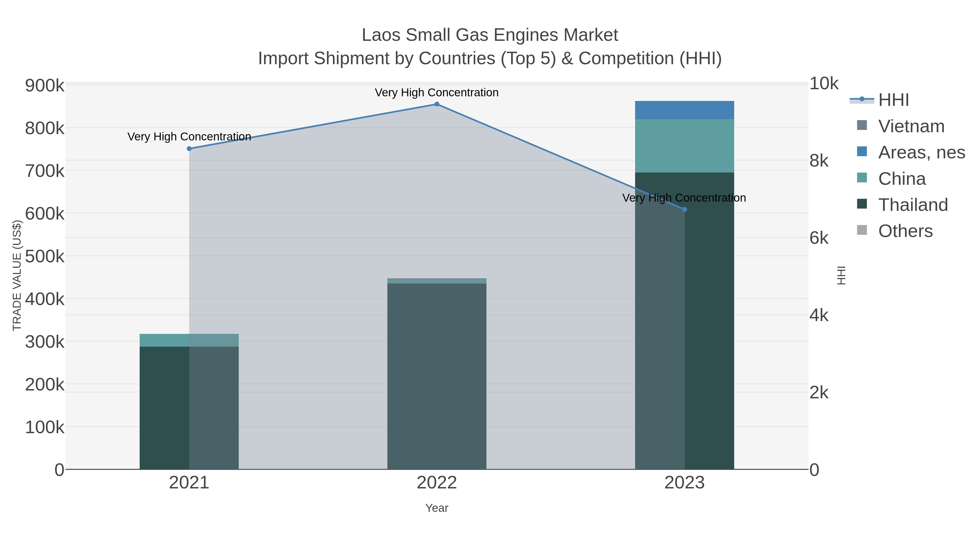Toggle the China legend entry
980x551 pixels.
(x=891, y=179)
